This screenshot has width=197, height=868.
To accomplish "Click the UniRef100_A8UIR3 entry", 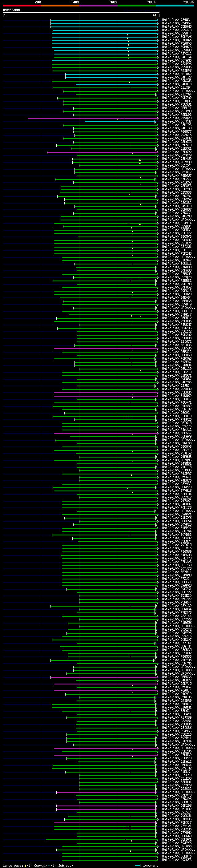I will tap(176, 125).
